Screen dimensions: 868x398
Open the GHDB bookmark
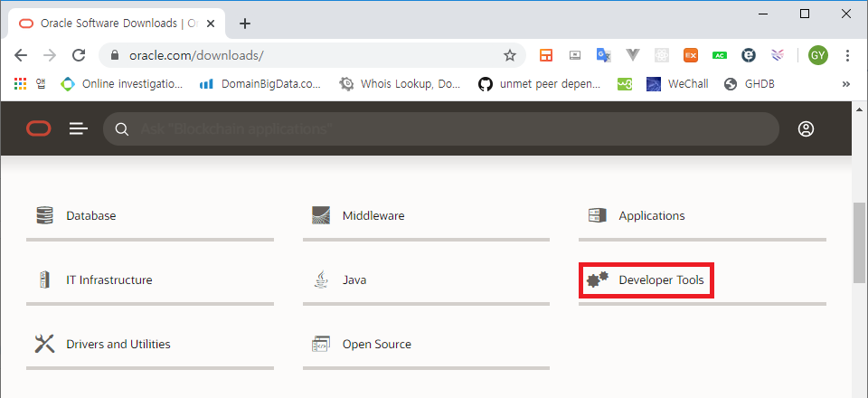[x=749, y=83]
